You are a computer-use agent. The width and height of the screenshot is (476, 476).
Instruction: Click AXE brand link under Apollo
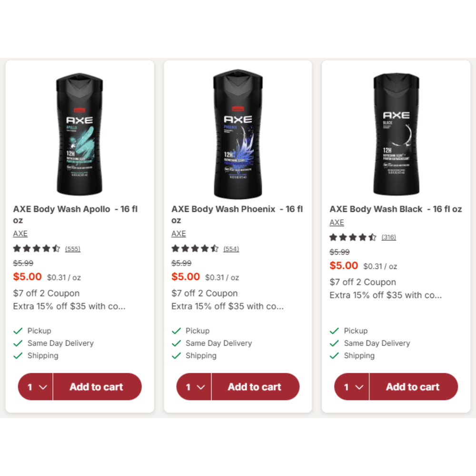(x=20, y=233)
